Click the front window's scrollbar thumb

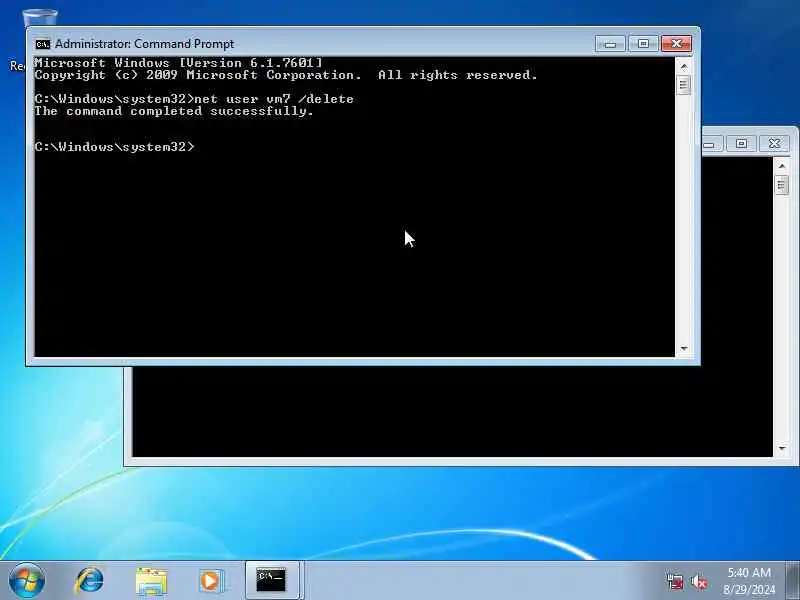pyautogui.click(x=684, y=85)
